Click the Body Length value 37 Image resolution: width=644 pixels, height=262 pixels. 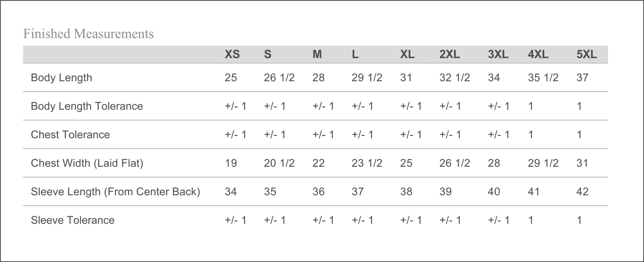click(x=582, y=77)
